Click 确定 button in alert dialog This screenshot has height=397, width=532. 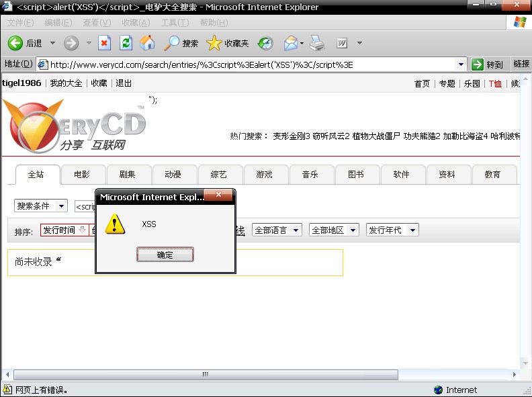(165, 255)
